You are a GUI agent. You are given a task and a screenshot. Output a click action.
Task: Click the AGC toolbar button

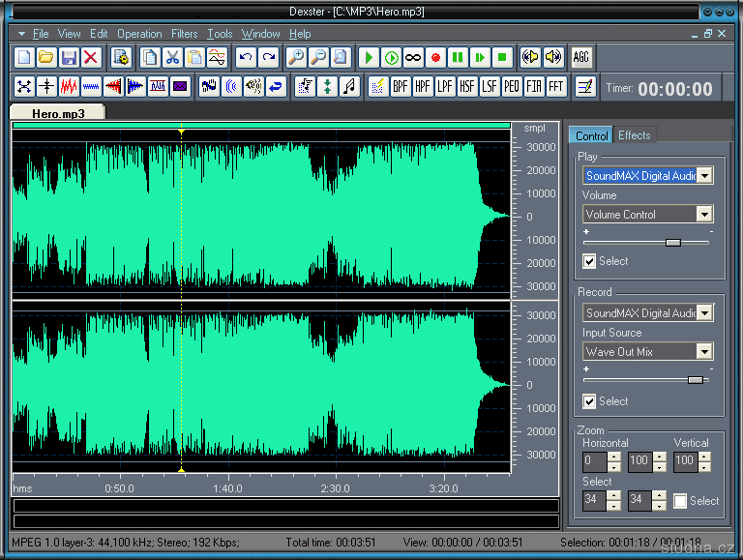tap(580, 57)
